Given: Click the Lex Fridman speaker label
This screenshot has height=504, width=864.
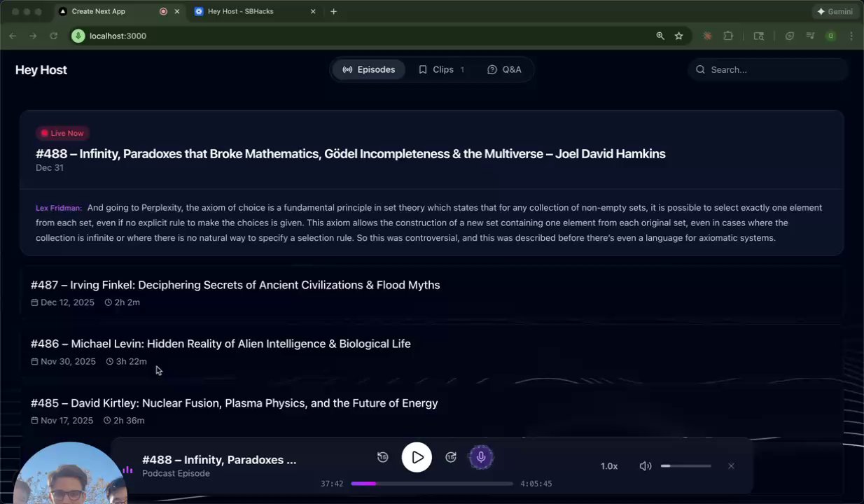Looking at the screenshot, I should pos(59,208).
